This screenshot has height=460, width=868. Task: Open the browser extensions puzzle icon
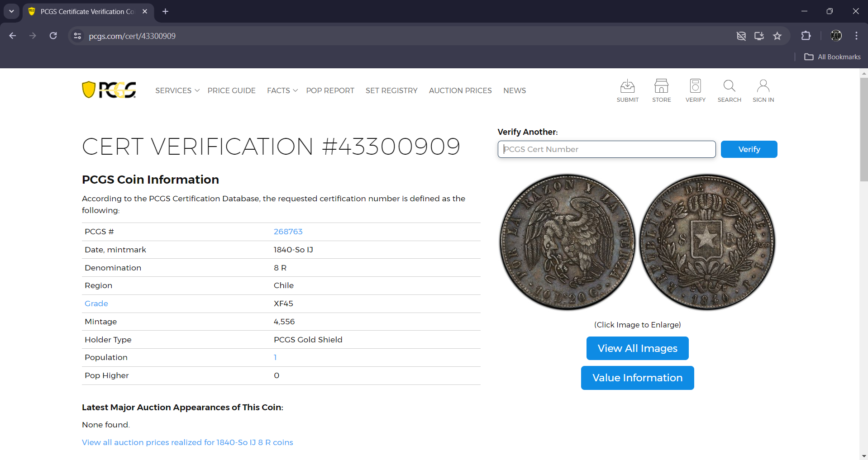(x=806, y=36)
